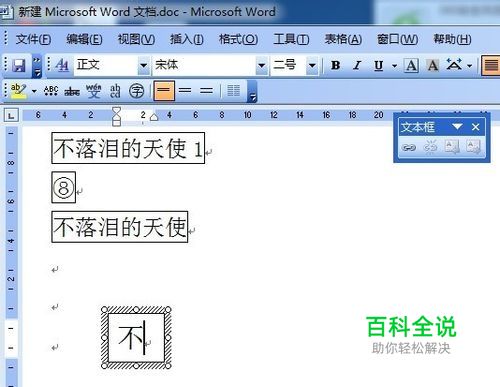Click the Highlight marker icon

pyautogui.click(x=19, y=91)
